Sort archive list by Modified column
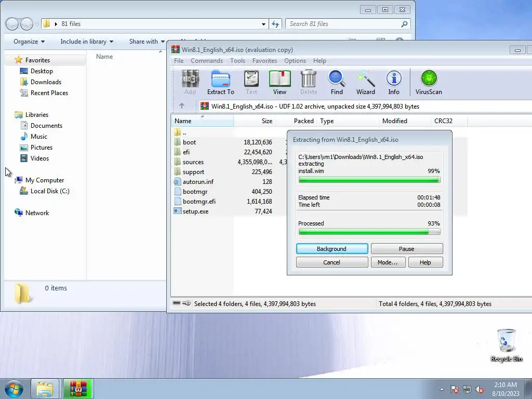Screen dimensions: 532x399 pyautogui.click(x=405, y=121)
